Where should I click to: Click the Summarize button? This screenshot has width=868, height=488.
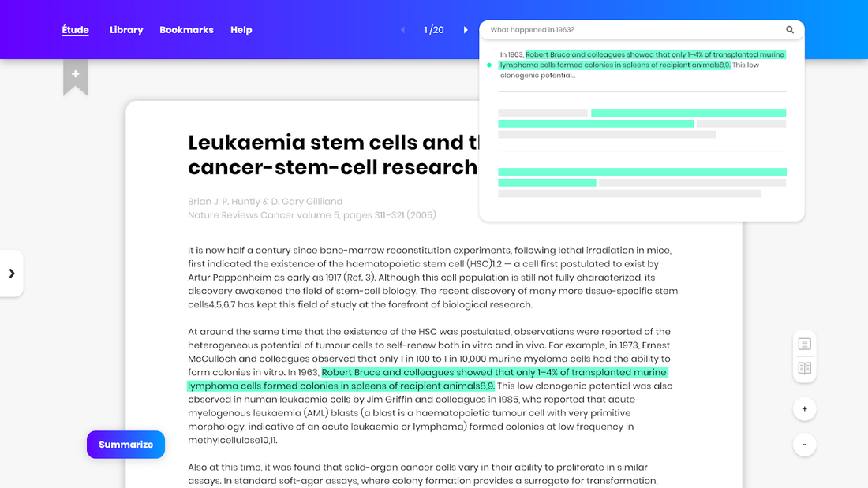[x=125, y=445]
